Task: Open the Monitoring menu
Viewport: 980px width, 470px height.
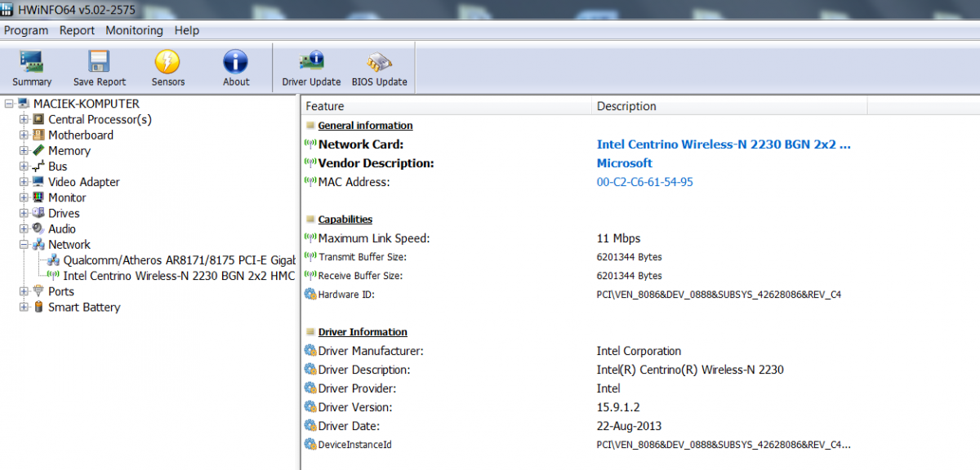Action: pos(134,30)
